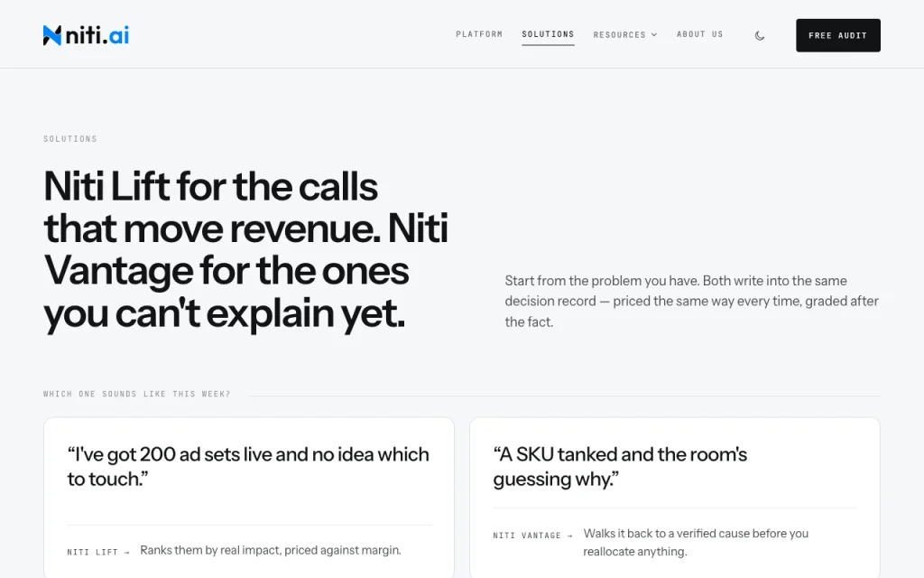
Task: Click the arrow after NITI LIFT
Action: pos(126,553)
